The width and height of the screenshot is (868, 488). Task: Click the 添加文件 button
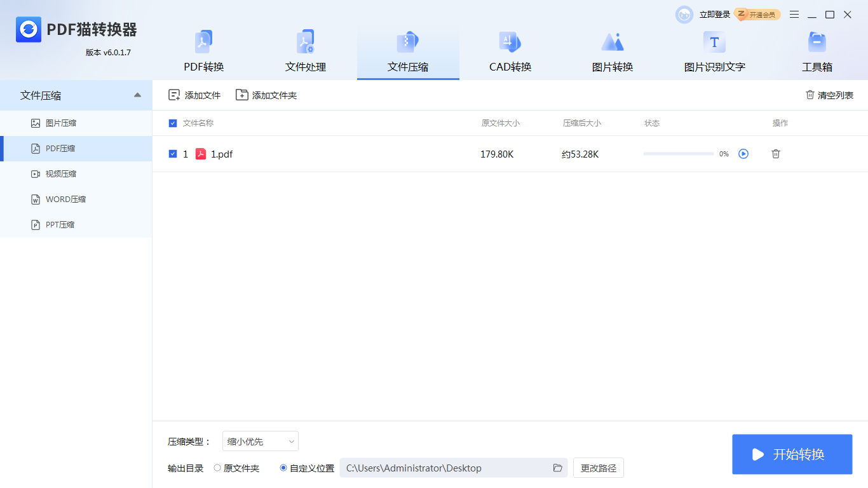[194, 95]
